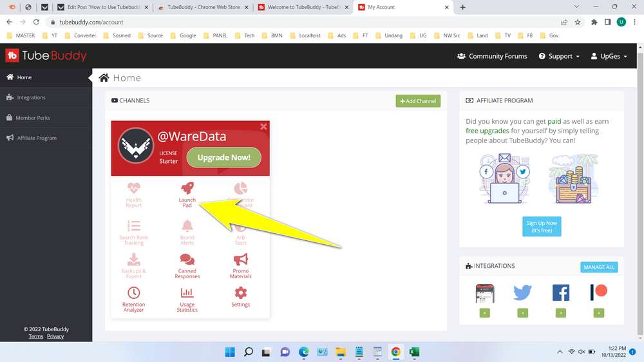Click the mobile phone integration icon
Screen dimensions: 644x362
click(x=485, y=293)
